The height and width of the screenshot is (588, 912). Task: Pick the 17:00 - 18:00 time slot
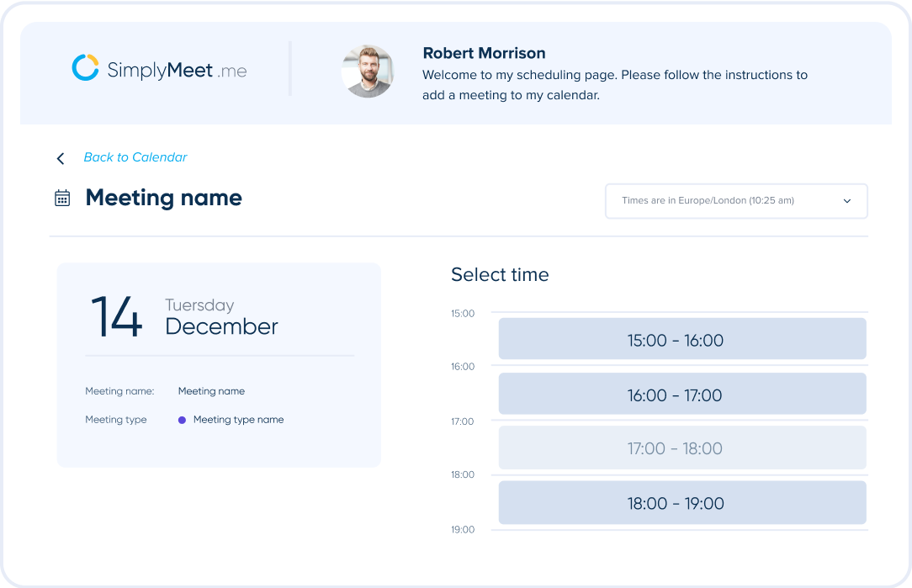pos(682,448)
